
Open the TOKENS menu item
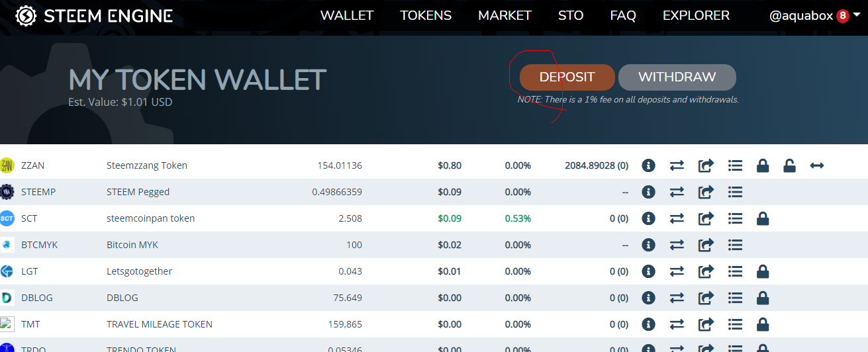tap(426, 15)
